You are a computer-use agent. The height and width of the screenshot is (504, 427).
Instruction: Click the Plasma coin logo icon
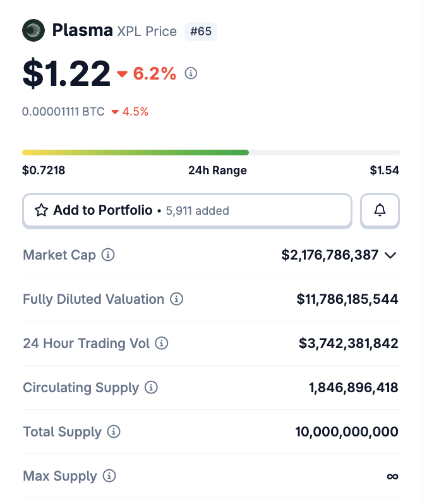33,30
